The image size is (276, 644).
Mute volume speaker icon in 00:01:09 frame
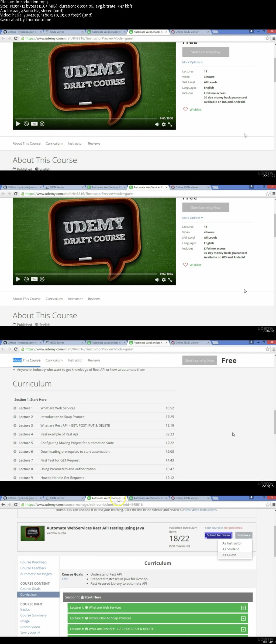point(157,124)
